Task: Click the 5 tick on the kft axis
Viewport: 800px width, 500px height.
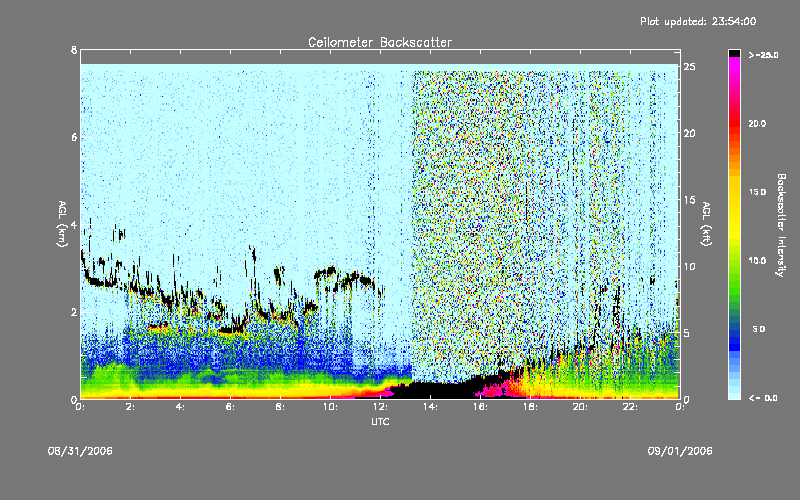Action: point(687,333)
